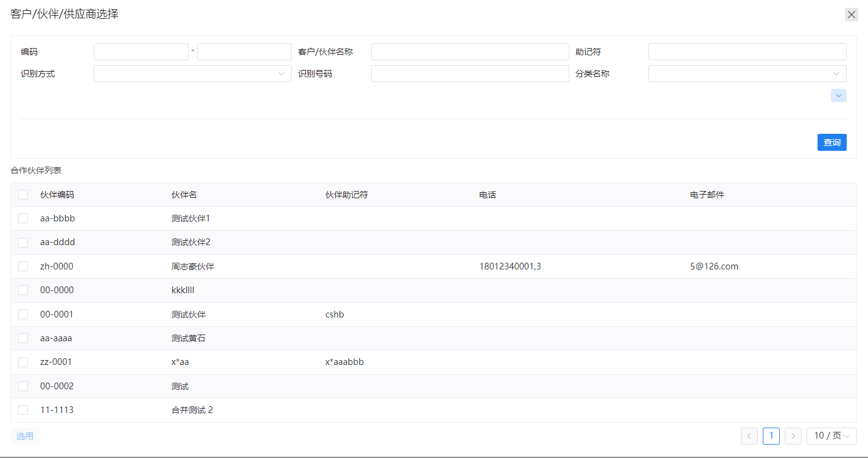Image resolution: width=868 pixels, height=458 pixels.
Task: Click email cell 5@126.com
Action: (x=714, y=266)
